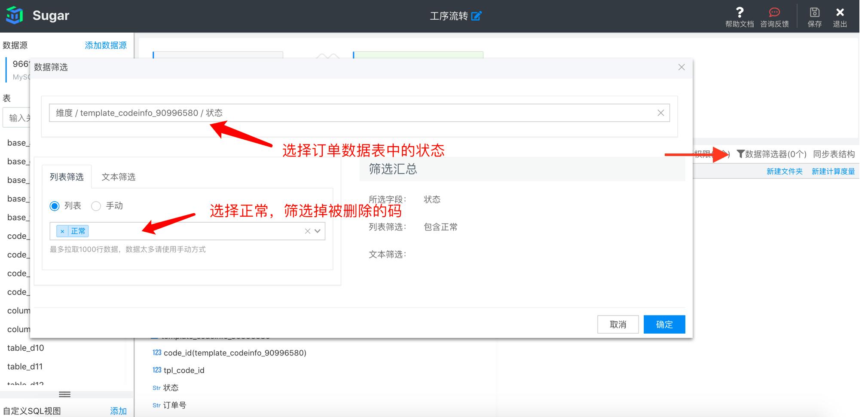
Task: Select table_d10 in table list
Action: tap(25, 348)
